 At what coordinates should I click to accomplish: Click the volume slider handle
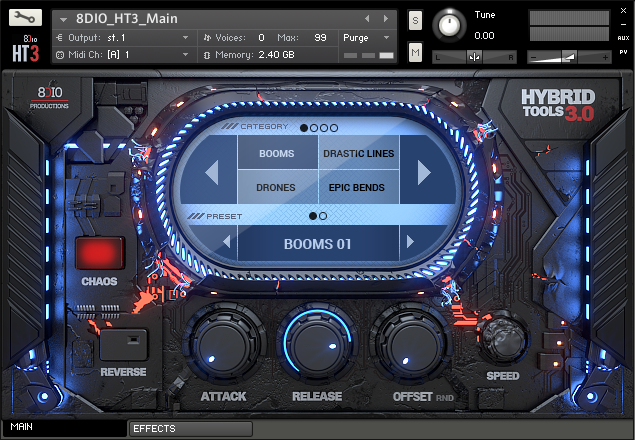[569, 58]
